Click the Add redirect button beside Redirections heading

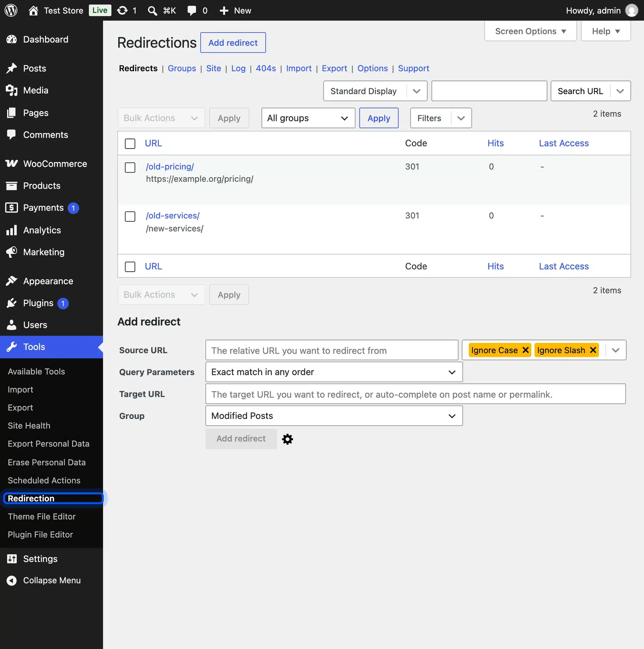point(233,43)
